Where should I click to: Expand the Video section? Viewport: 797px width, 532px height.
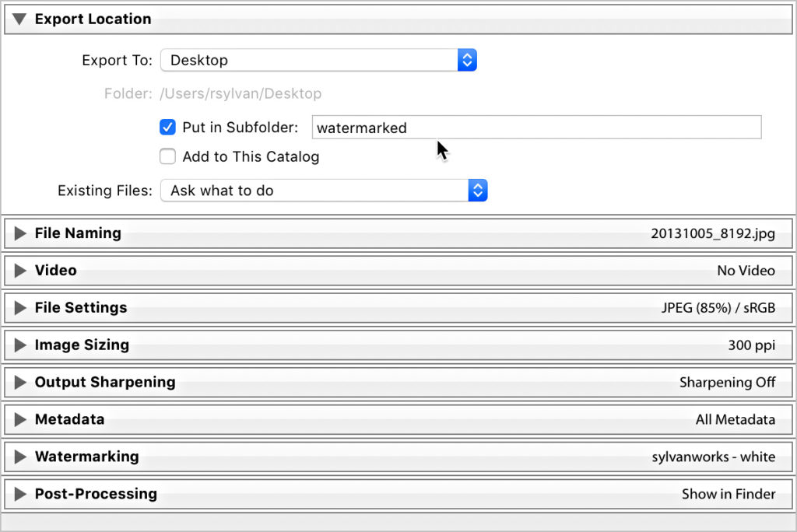pos(20,271)
